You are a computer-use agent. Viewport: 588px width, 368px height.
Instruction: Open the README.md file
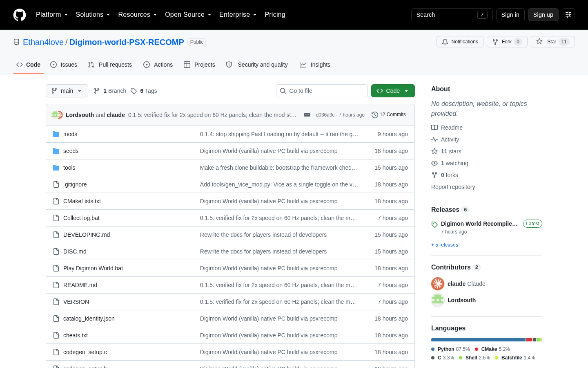[x=80, y=285]
